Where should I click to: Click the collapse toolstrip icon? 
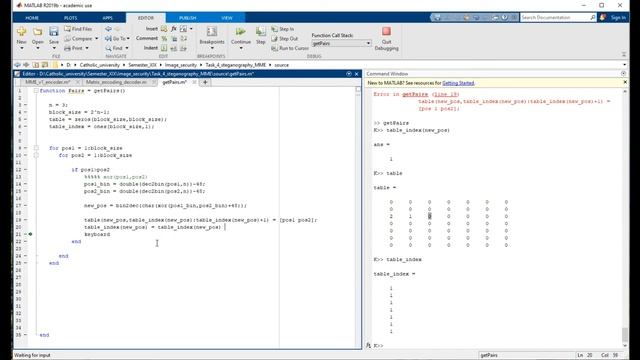[624, 54]
